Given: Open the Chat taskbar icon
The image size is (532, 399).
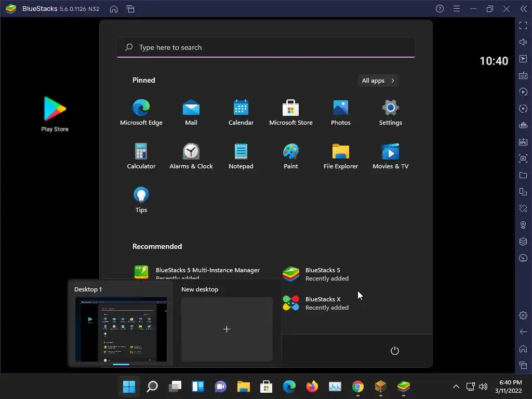Looking at the screenshot, I should (220, 387).
